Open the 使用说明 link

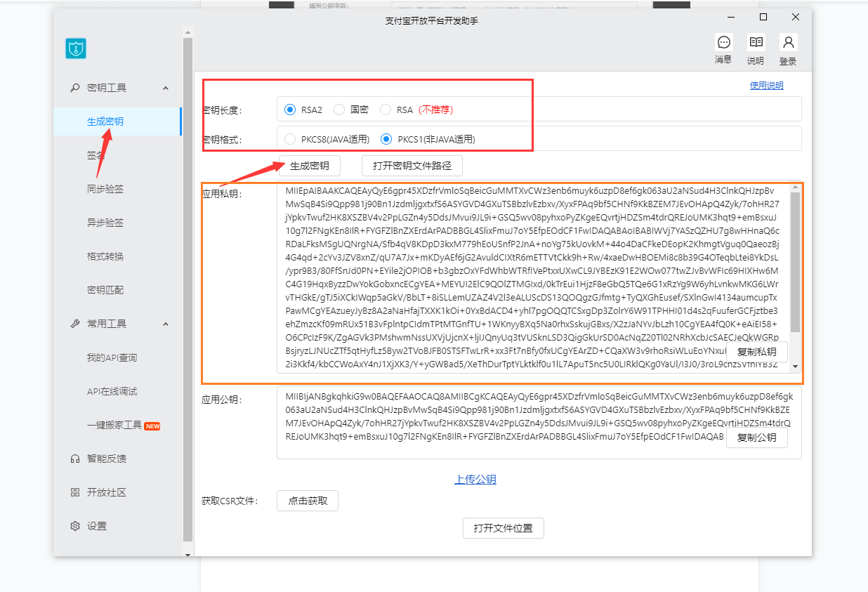(x=767, y=86)
